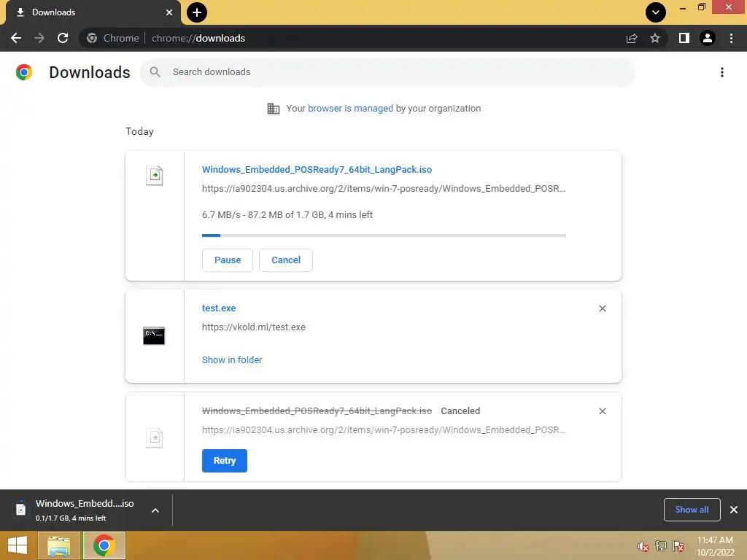Bookmark this page with the star
Screen dimensions: 747x560
(655, 38)
